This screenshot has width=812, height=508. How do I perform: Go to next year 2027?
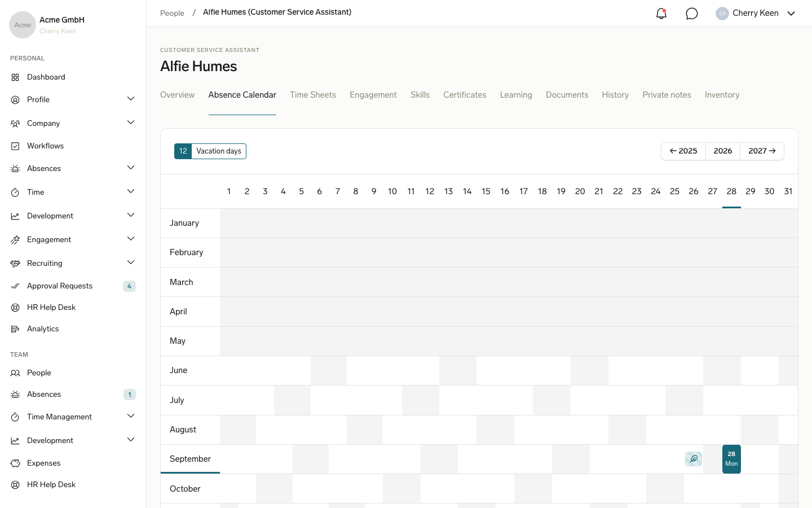point(762,151)
